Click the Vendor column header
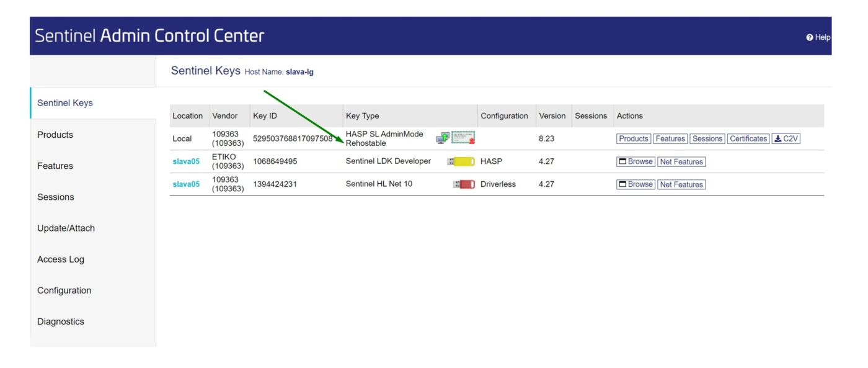868x368 pixels. pyautogui.click(x=224, y=116)
